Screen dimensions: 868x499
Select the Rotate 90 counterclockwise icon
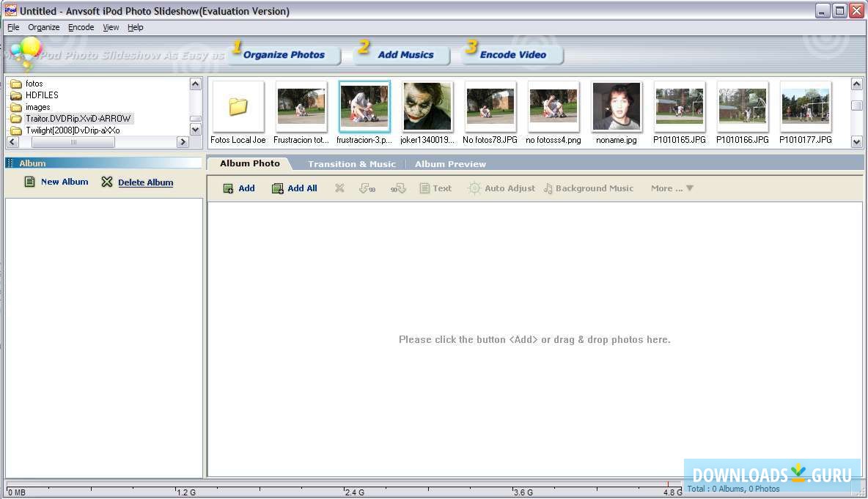click(367, 188)
